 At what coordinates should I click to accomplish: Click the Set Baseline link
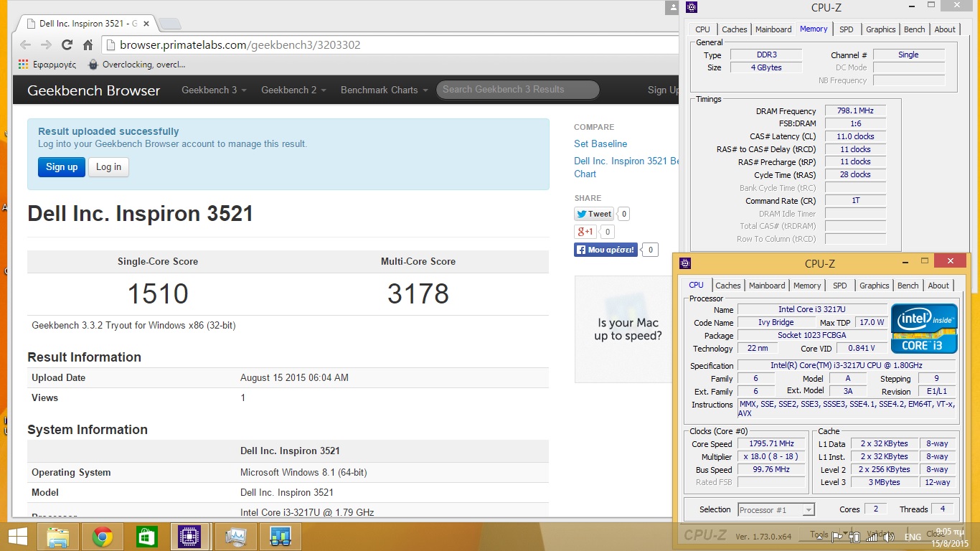600,143
